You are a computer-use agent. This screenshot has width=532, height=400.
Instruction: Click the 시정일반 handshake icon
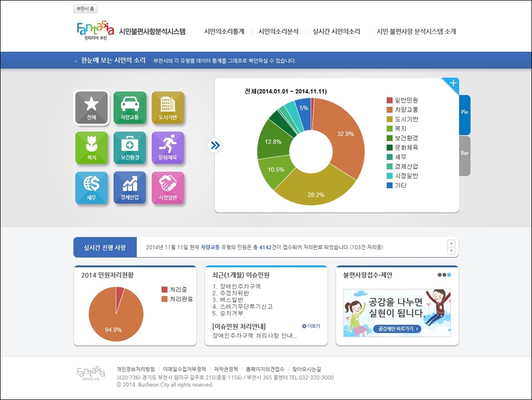coord(168,188)
